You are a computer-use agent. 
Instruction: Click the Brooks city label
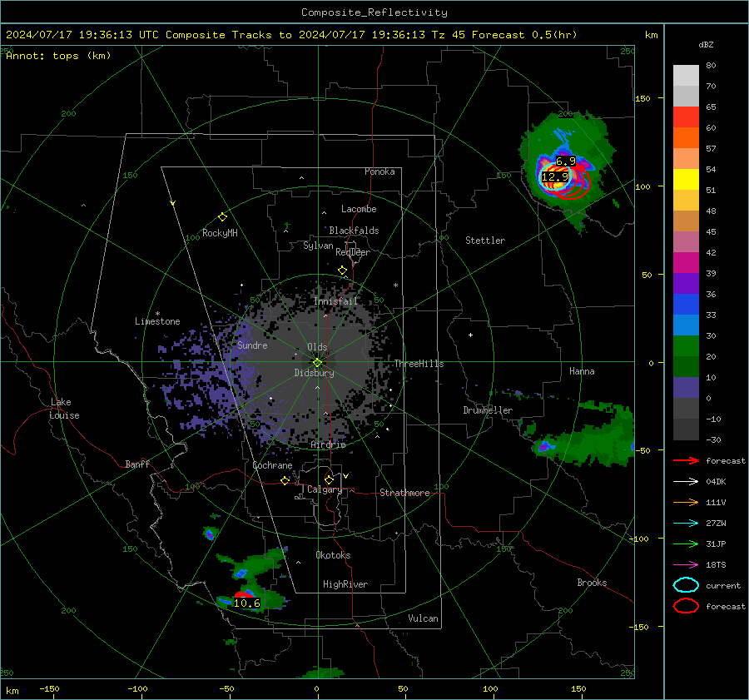(592, 583)
